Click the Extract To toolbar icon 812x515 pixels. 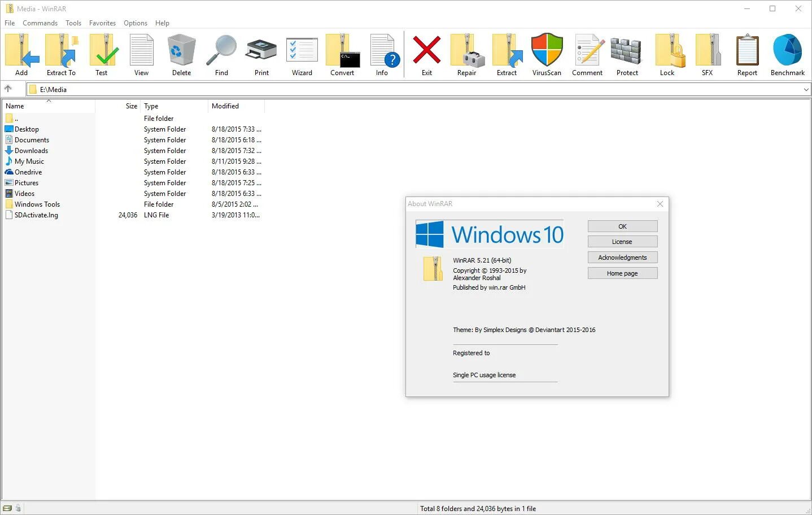pos(61,55)
